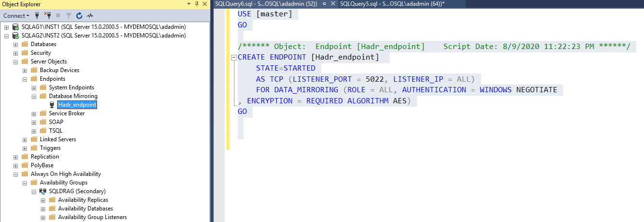The width and height of the screenshot is (644, 222).
Task: Expand the Service Broker folder
Action: pos(34,113)
